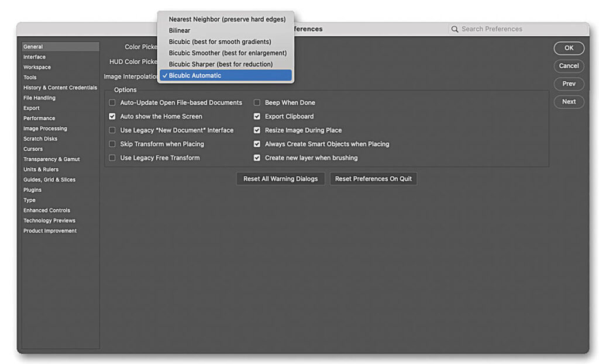Select Bicubic Sharper (best for reduction)
Image resolution: width=599 pixels, height=364 pixels.
pyautogui.click(x=221, y=64)
